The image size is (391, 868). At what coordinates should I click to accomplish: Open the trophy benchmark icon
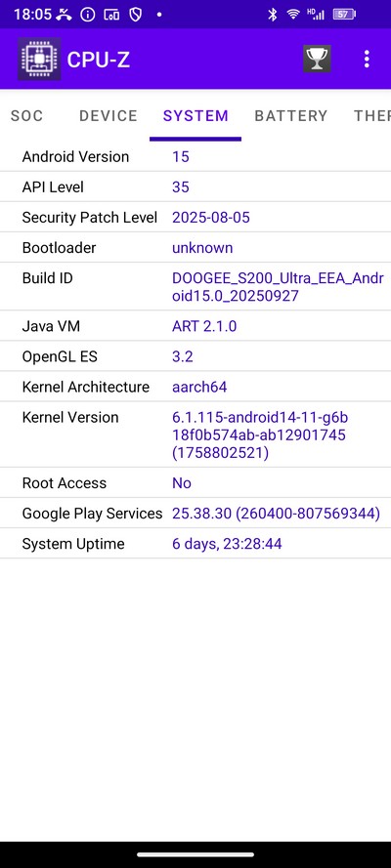coord(317,59)
